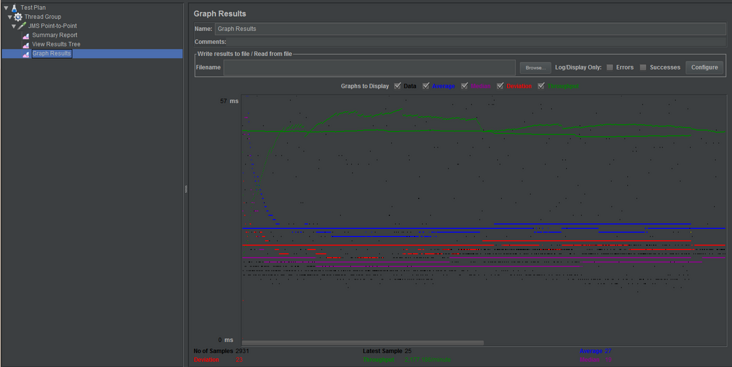Click the graph horizontal scrollbar
732x367 pixels.
[x=363, y=343]
